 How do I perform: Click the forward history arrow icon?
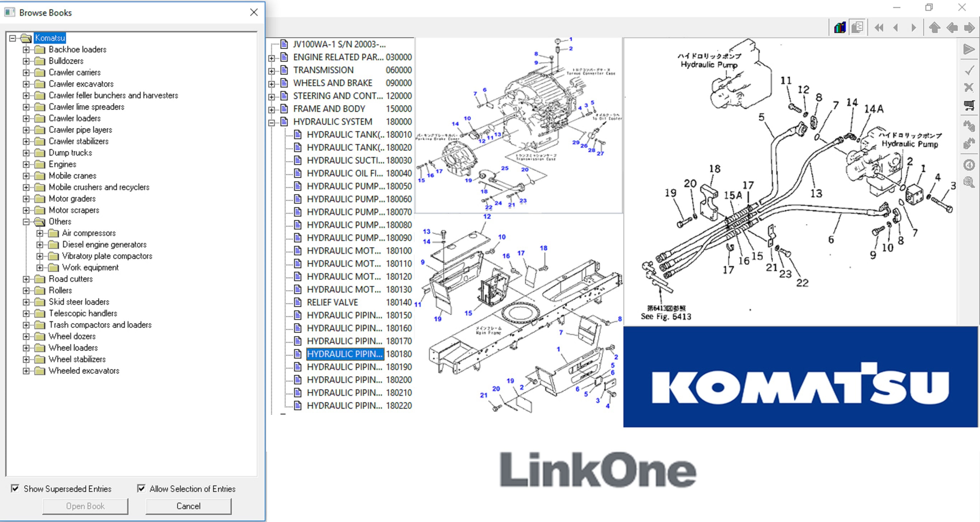coord(969,27)
